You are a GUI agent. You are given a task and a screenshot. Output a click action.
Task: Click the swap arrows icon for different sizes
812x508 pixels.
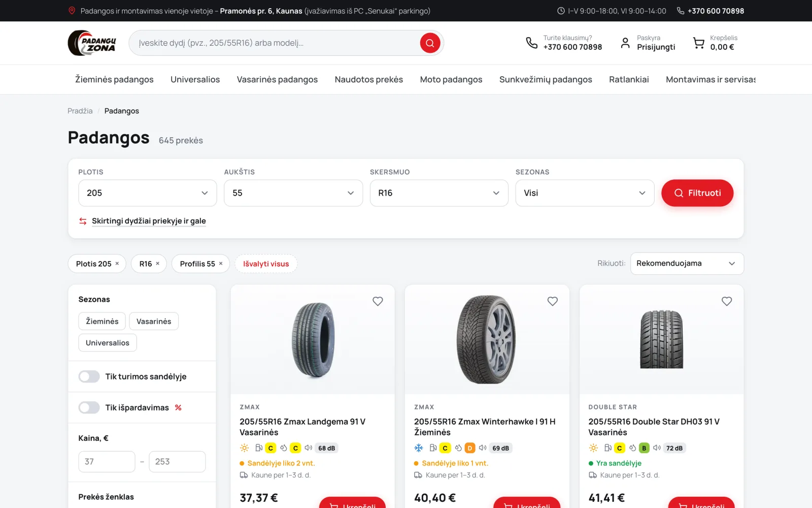(x=83, y=221)
